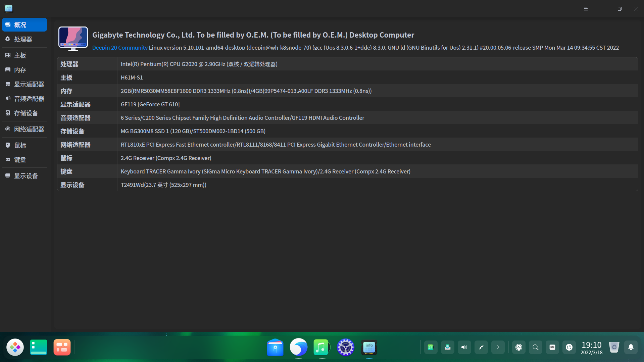Image resolution: width=644 pixels, height=362 pixels.
Task: Open the system monitor tray icon
Action: [519, 347]
